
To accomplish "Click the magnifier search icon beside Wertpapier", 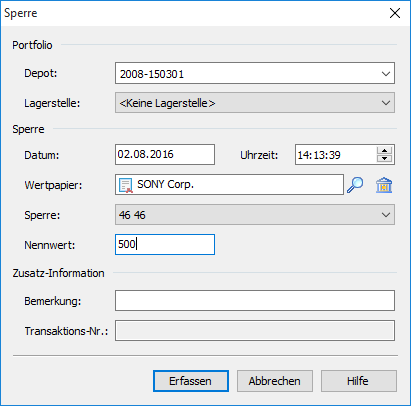I will [355, 185].
